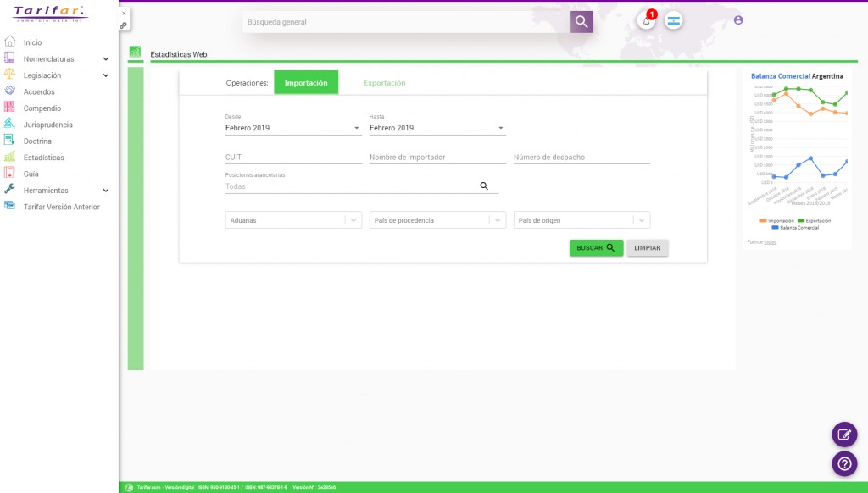The height and width of the screenshot is (493, 868).
Task: Click the Compendio books icon
Action: coord(9,107)
